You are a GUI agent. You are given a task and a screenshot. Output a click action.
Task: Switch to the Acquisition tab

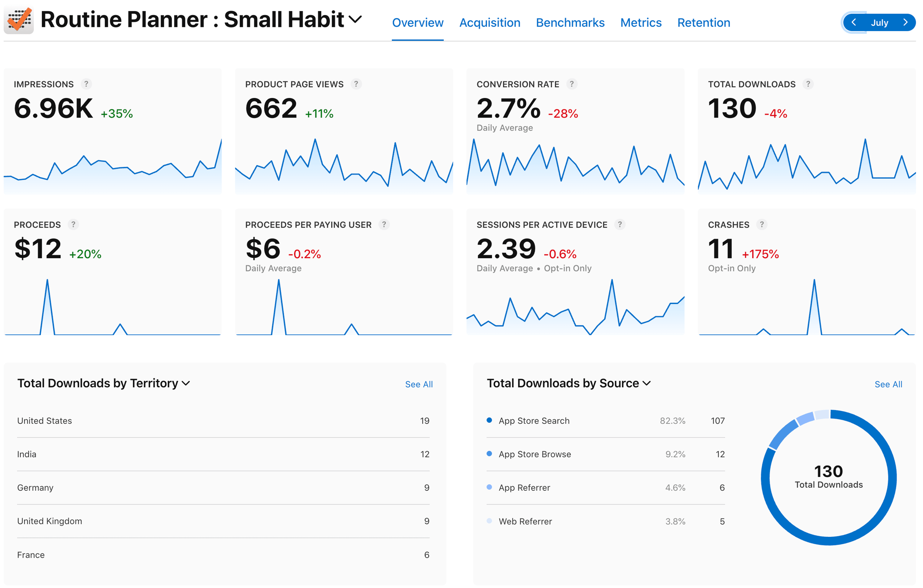490,23
